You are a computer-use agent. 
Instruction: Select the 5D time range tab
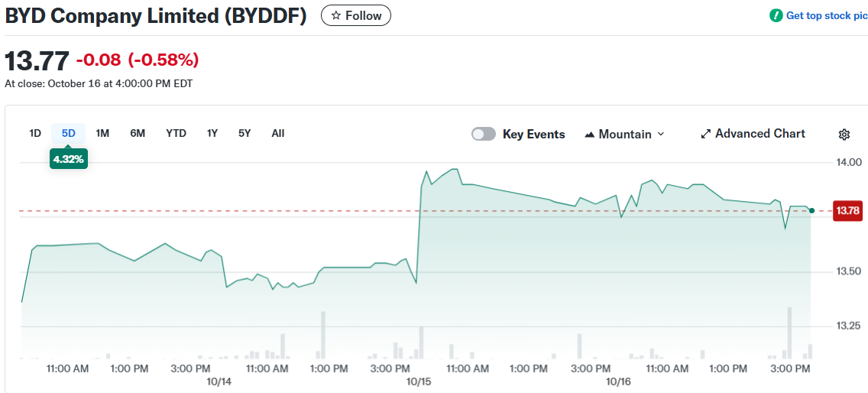69,133
